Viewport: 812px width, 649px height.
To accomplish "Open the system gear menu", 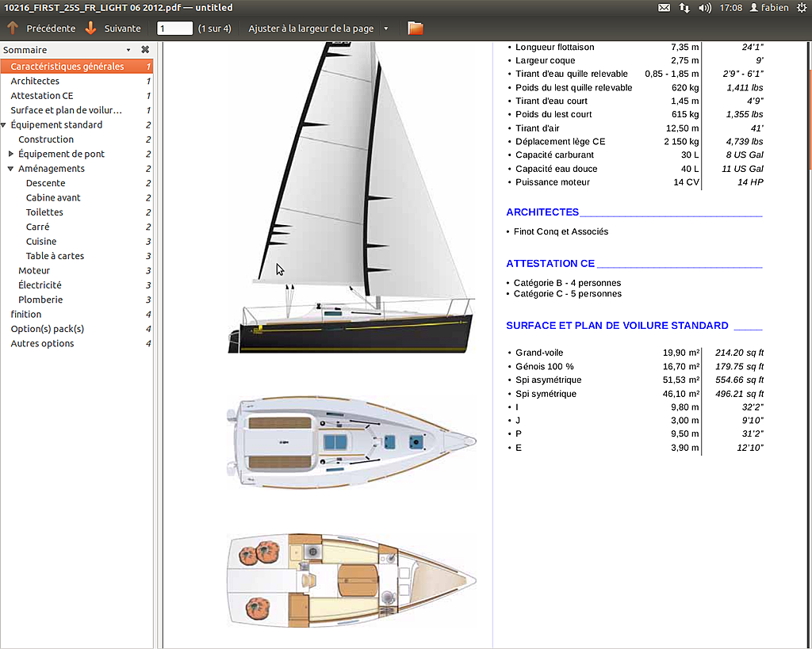I will click(x=802, y=8).
